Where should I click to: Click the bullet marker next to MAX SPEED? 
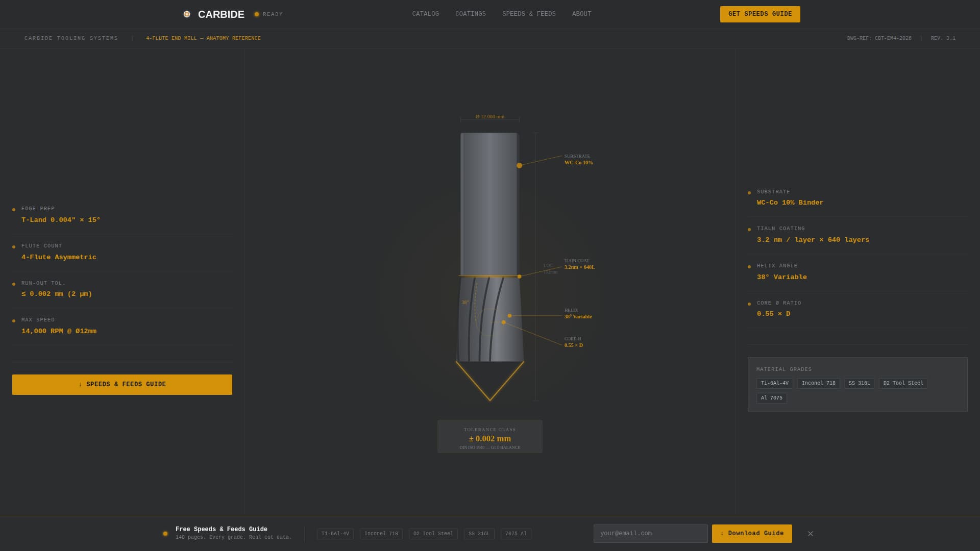coord(13,320)
